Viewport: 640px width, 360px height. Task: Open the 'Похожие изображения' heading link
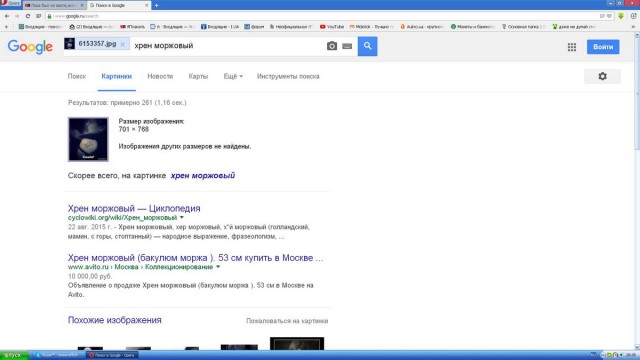[x=115, y=320]
